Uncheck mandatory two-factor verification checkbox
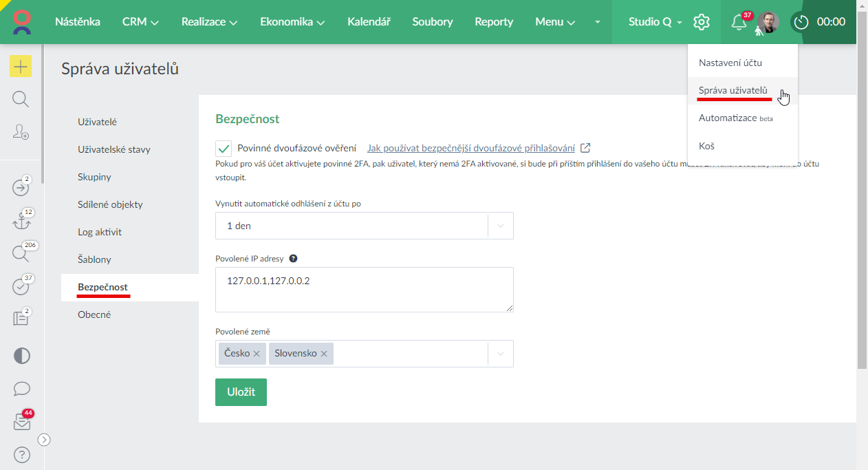 pyautogui.click(x=224, y=148)
